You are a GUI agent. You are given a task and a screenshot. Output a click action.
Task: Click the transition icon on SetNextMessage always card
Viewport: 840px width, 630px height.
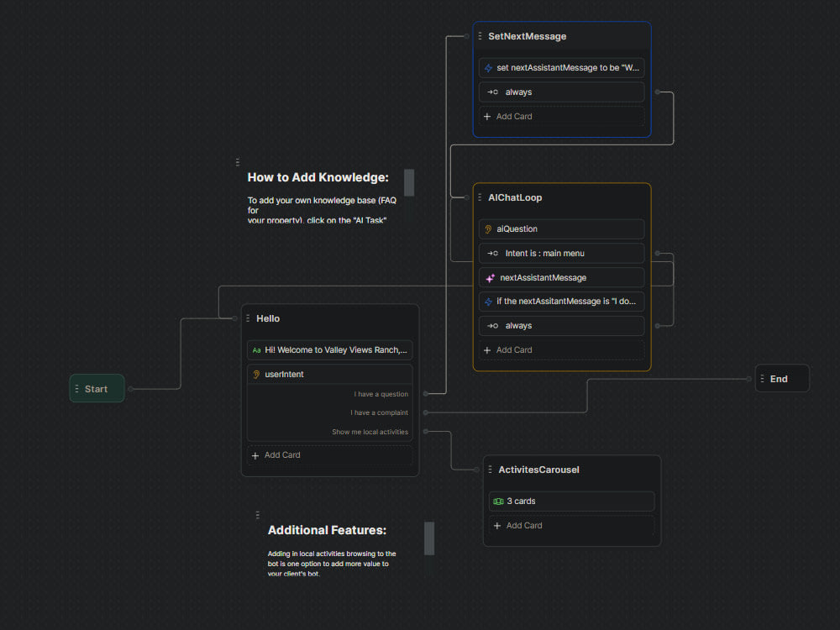[492, 92]
